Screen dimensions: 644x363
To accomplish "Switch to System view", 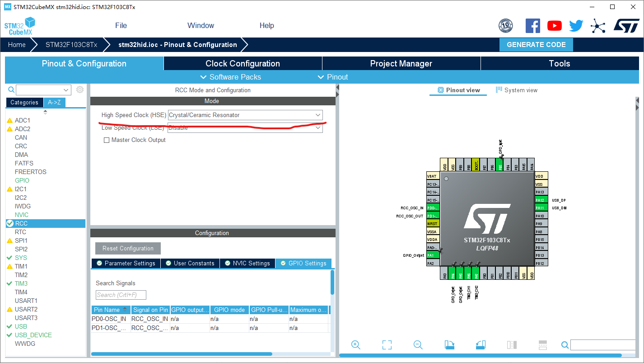I will [517, 90].
